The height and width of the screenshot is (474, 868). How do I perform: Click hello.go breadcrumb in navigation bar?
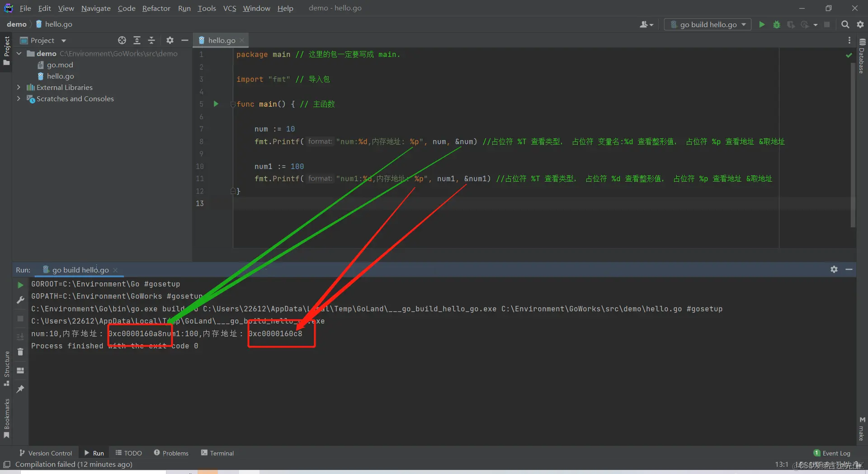[x=54, y=24]
